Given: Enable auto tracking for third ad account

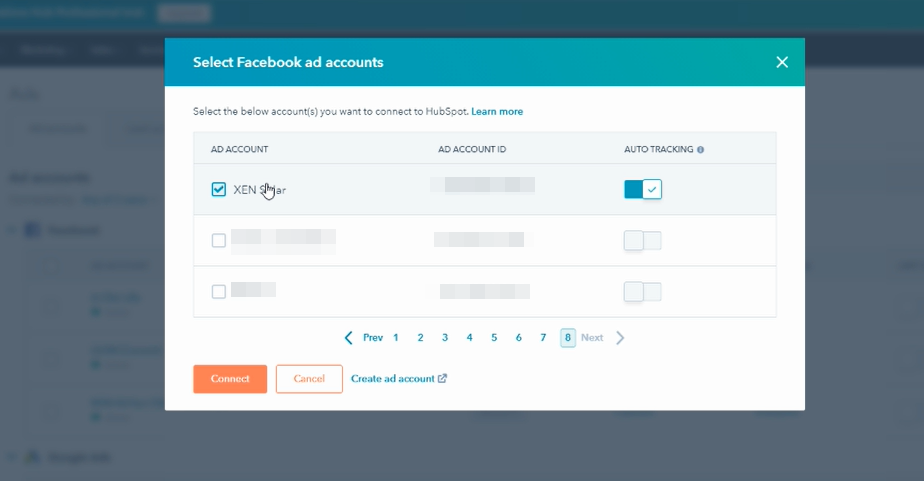Looking at the screenshot, I should pyautogui.click(x=643, y=292).
